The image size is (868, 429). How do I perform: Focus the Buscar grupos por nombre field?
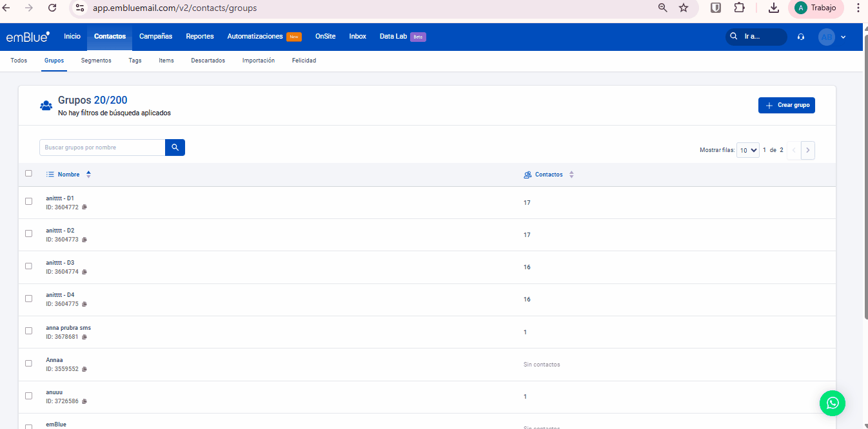click(x=102, y=148)
